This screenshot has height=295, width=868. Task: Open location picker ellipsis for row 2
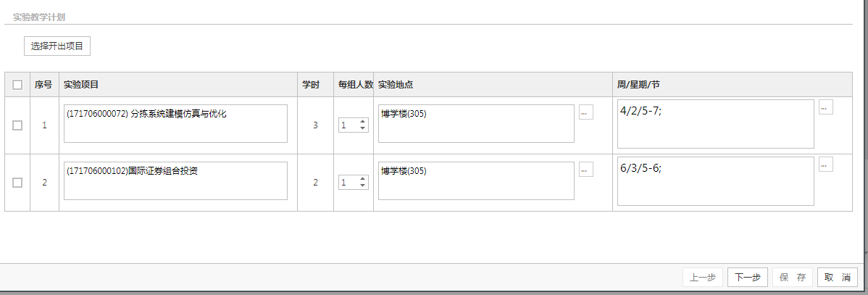point(585,169)
